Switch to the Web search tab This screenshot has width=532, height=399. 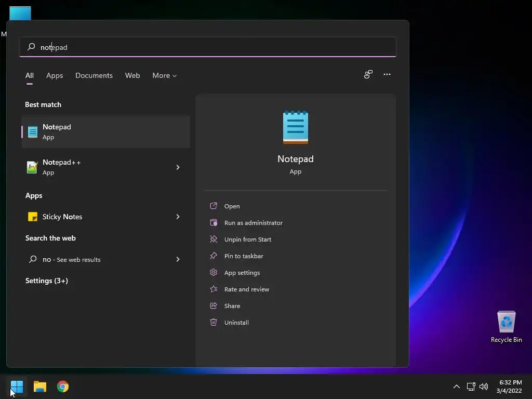(x=132, y=75)
